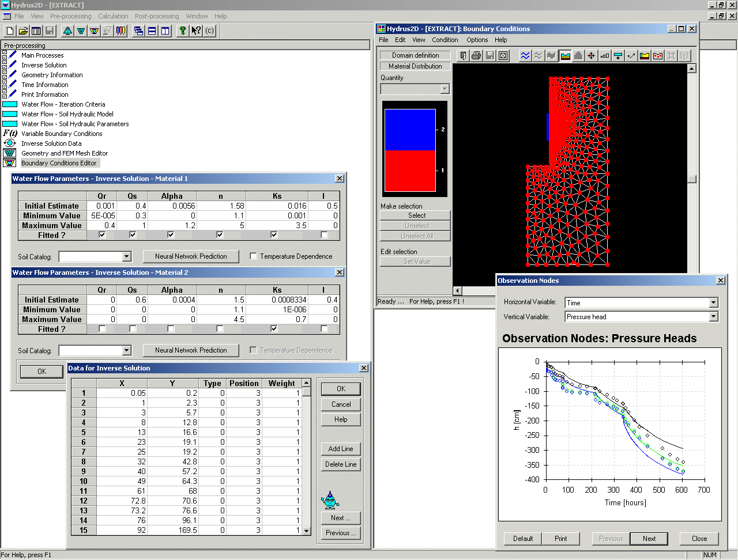Uncheck Fitted for n in Material 1

point(220,235)
